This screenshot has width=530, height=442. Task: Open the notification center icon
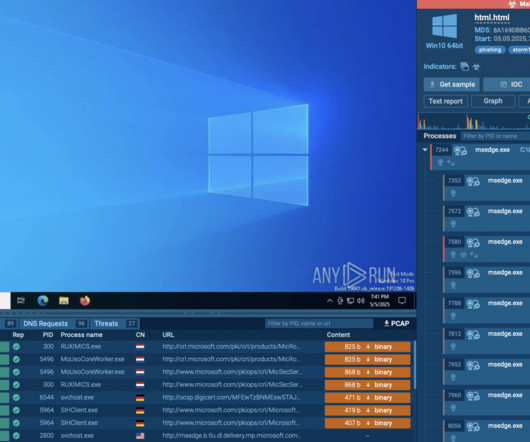point(402,300)
